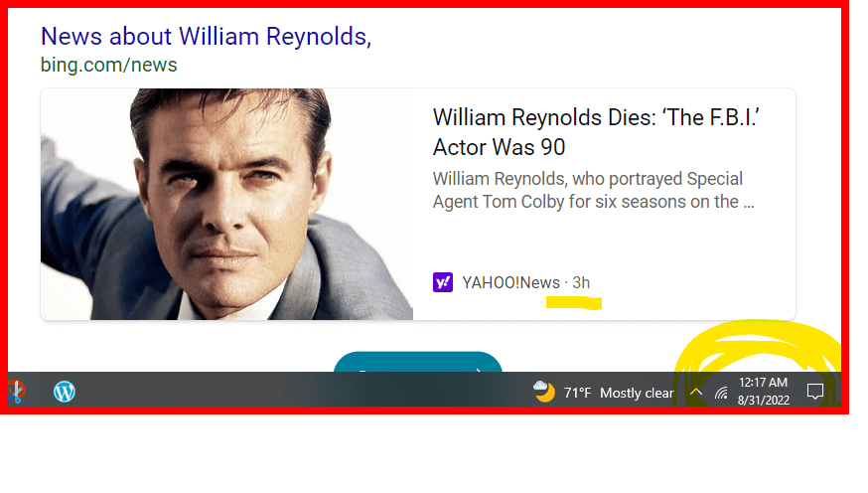Click the 71°F temperature reading
This screenshot has height=493, width=868.
click(577, 393)
